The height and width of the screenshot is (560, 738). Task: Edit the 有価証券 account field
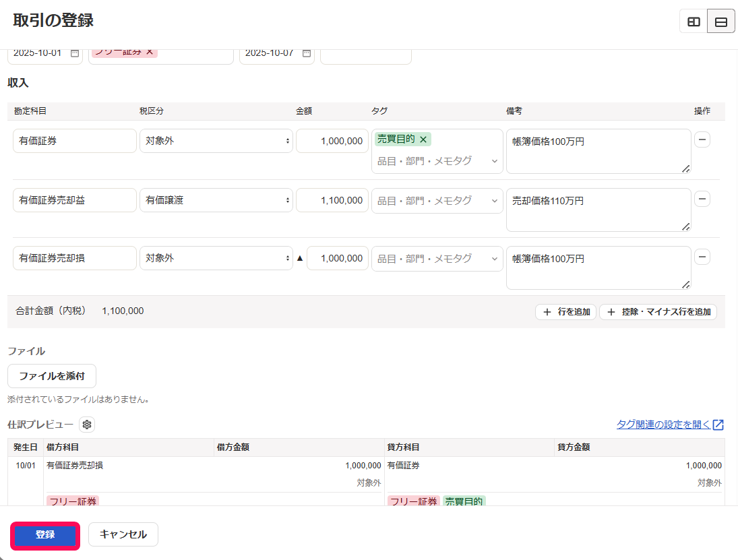[x=74, y=141]
